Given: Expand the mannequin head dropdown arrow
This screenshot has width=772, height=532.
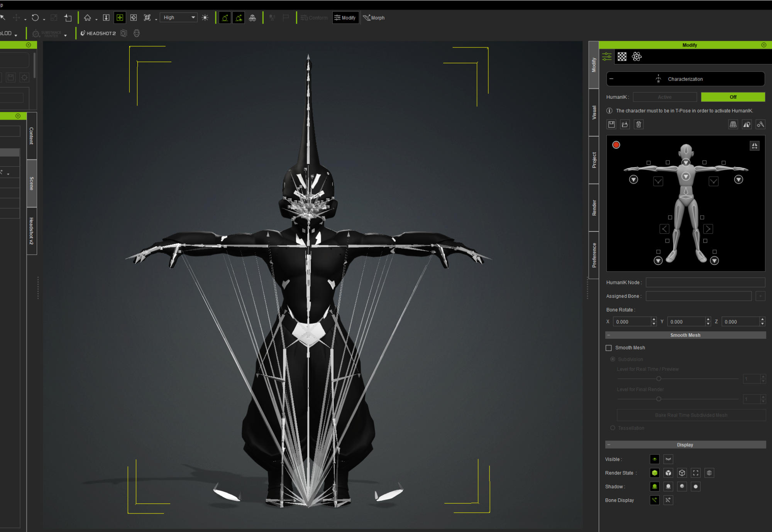Looking at the screenshot, I should (686, 162).
